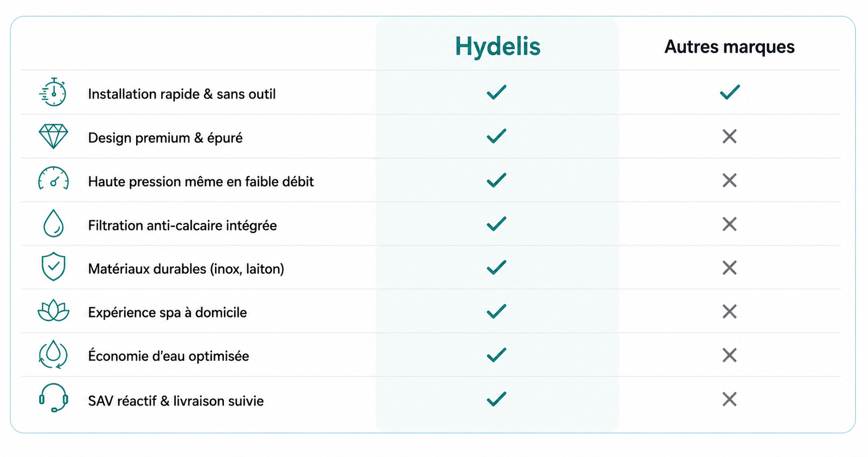Click Hydelis checkmark for Haute pression row
Screen dimensions: 868x457
tap(496, 180)
